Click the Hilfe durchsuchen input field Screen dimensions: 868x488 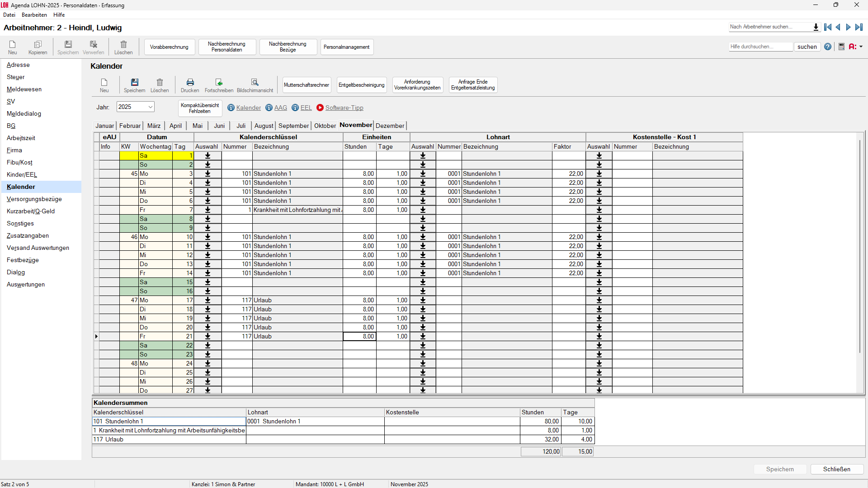760,47
